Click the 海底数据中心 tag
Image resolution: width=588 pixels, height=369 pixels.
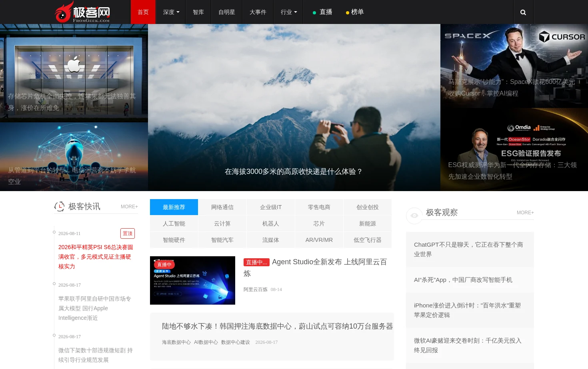pos(176,342)
